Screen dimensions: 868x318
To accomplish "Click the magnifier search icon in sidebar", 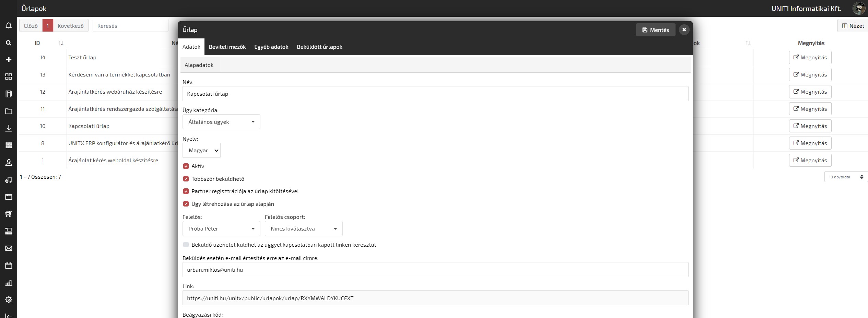I will pyautogui.click(x=9, y=43).
